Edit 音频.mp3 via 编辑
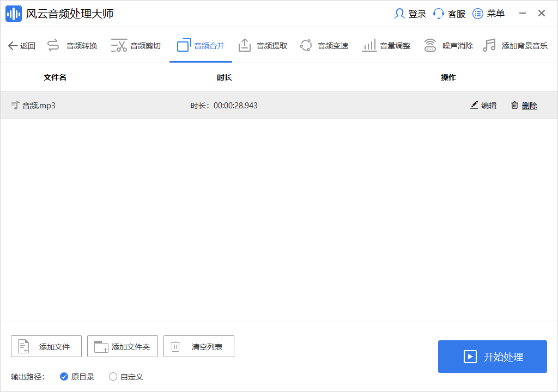Viewport: 558px width, 392px height. pos(489,106)
